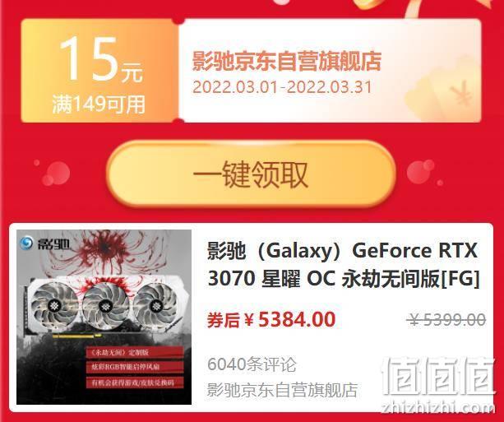Click the 满149可用 coupon condition text
Viewport: 504px width, 422px height.
(99, 104)
